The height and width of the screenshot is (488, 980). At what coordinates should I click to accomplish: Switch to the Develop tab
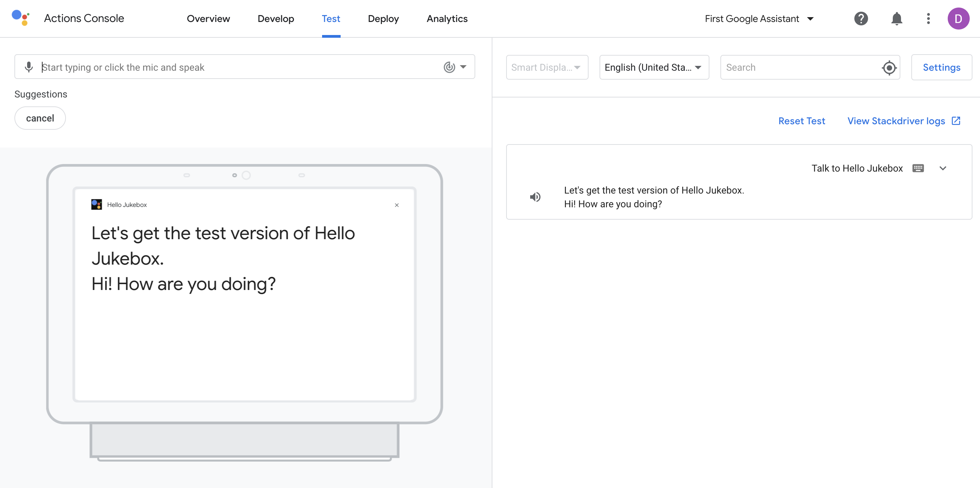[x=276, y=19]
